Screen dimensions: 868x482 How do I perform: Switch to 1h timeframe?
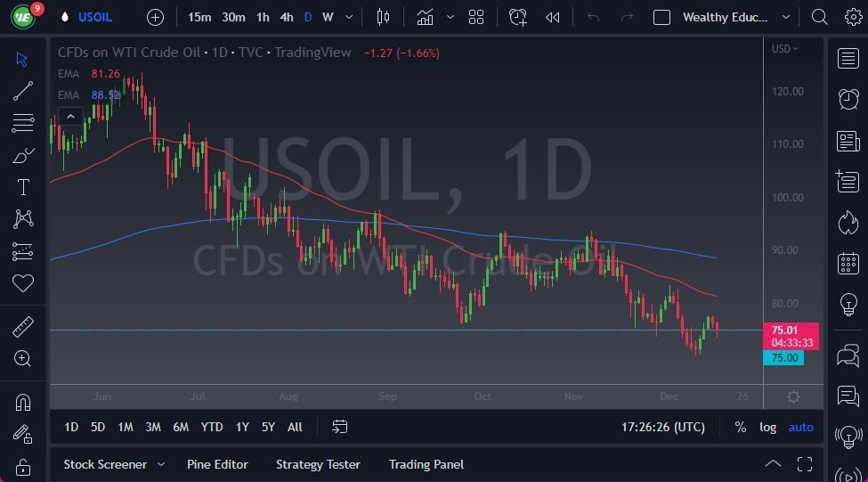[263, 17]
